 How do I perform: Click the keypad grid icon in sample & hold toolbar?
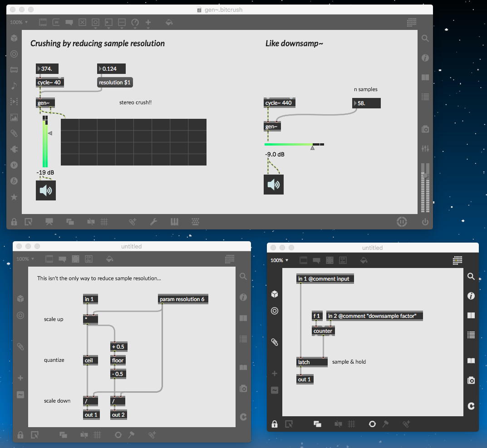pyautogui.click(x=457, y=260)
